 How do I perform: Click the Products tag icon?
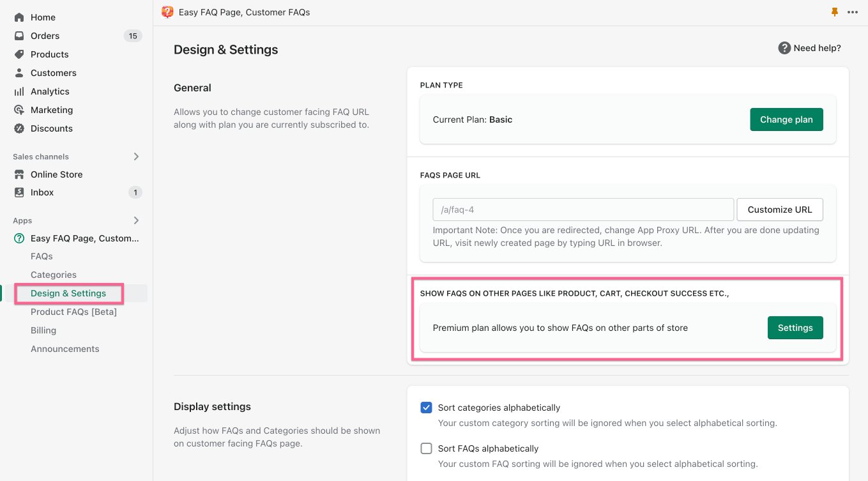19,54
